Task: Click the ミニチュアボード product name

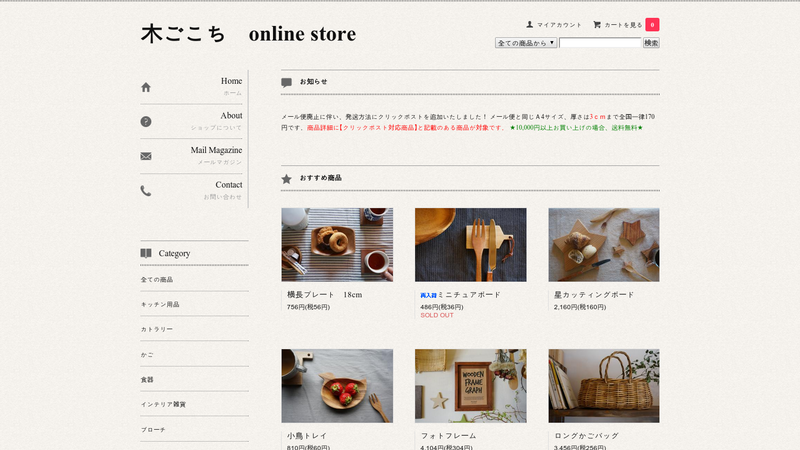Action: [x=469, y=295]
